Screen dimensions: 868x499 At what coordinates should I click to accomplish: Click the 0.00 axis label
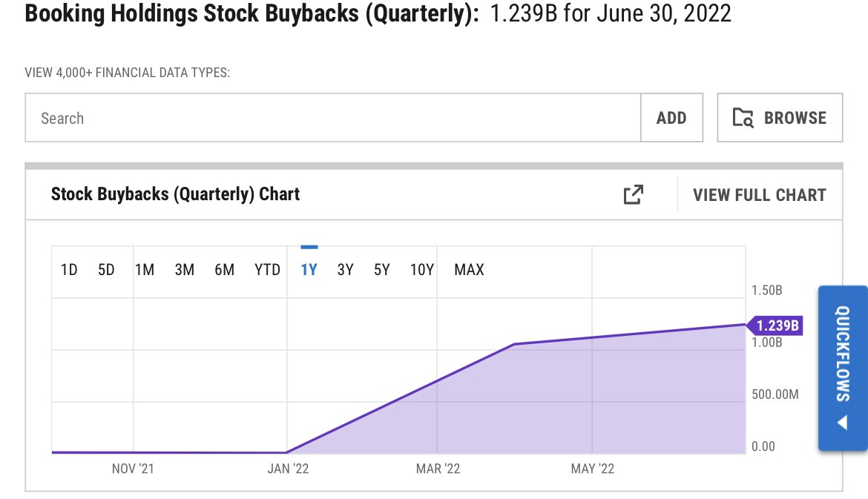point(763,446)
